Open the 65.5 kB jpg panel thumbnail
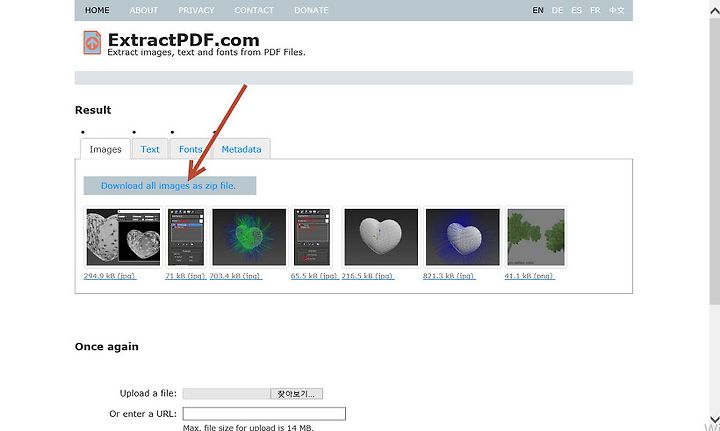720x431 pixels. tap(312, 237)
